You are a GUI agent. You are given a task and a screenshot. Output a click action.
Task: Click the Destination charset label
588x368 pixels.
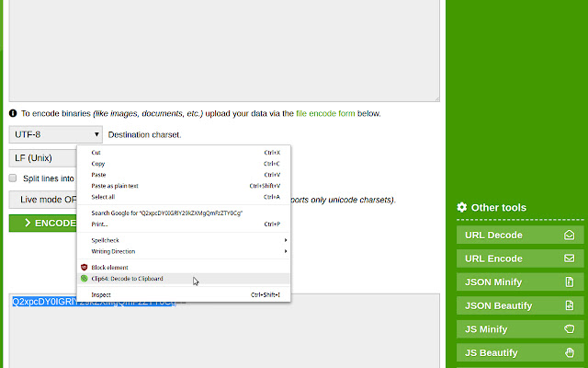(x=145, y=134)
